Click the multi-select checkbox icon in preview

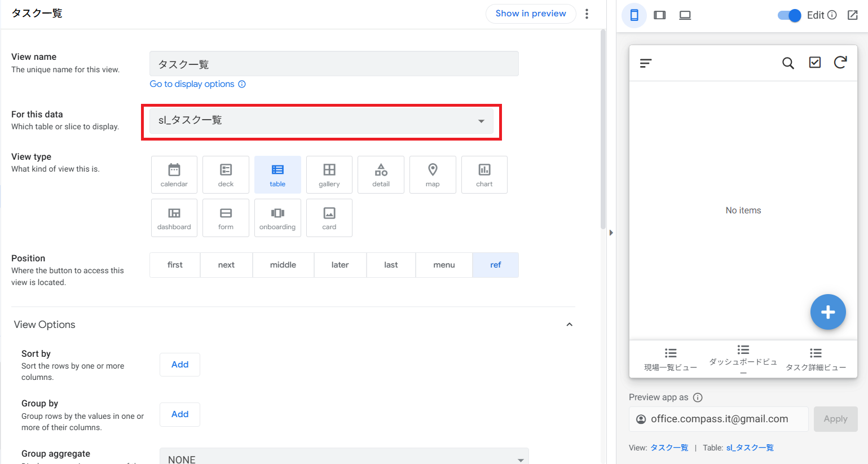coord(814,63)
